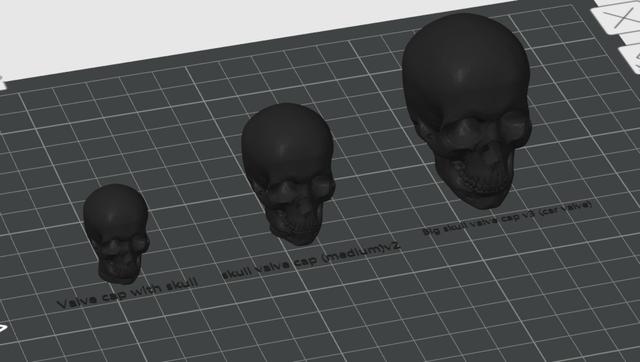
Task: Select the medium skull valve cap model
Action: point(288,173)
